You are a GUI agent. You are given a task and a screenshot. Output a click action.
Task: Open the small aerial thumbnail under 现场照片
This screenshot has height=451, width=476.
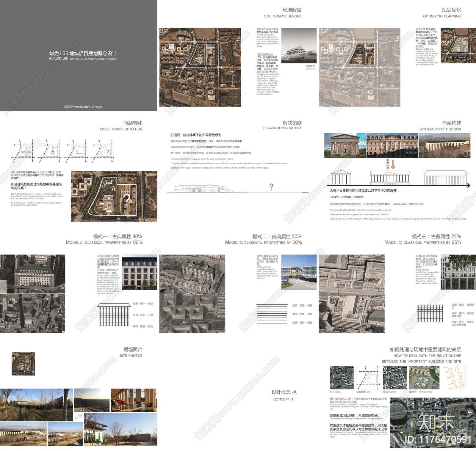coord(23,364)
